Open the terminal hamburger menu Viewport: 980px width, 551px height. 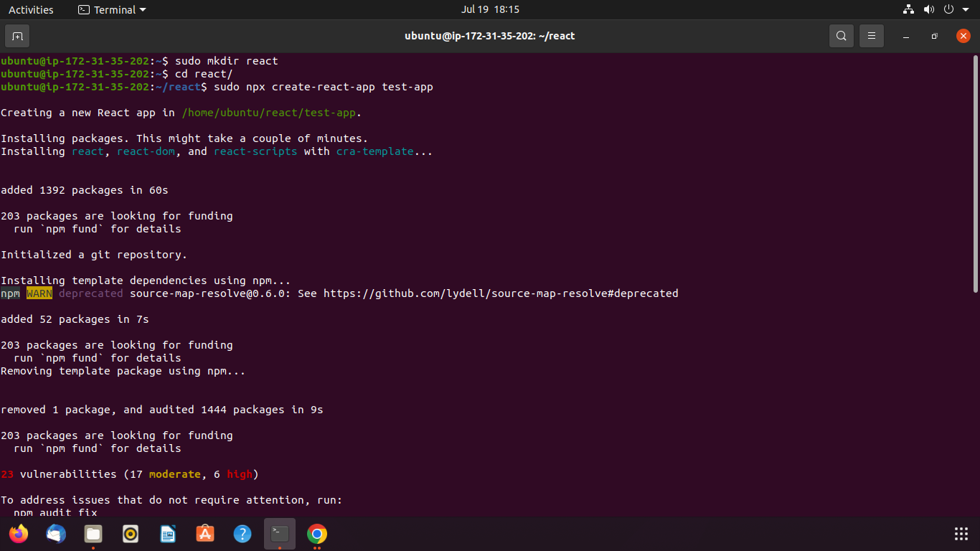point(872,36)
